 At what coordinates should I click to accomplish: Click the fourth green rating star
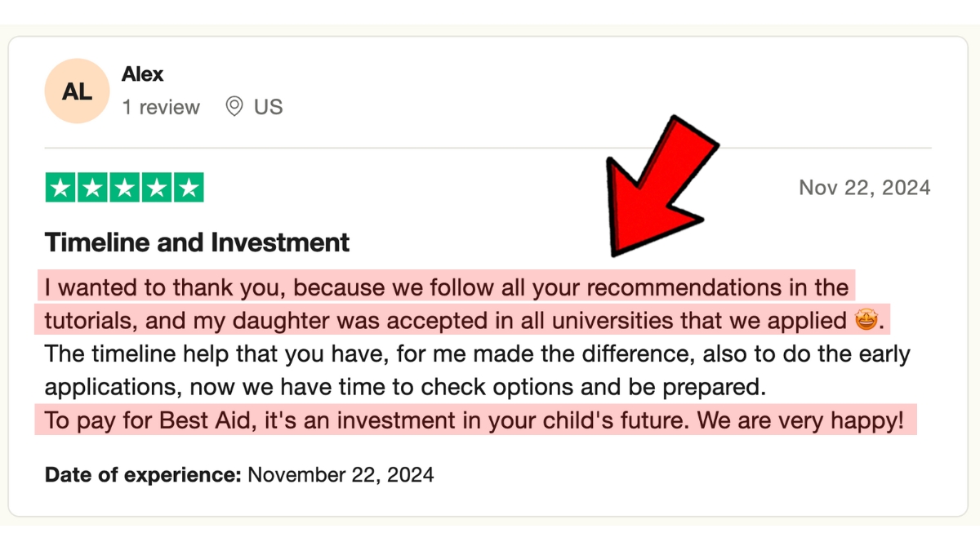156,188
